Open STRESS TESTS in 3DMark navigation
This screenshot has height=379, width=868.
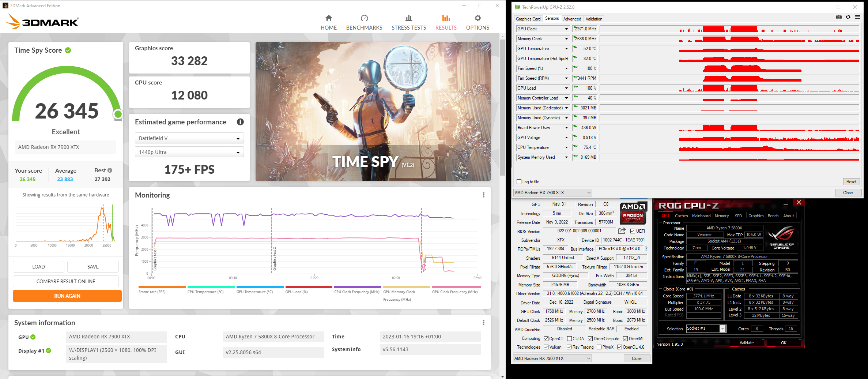point(409,22)
